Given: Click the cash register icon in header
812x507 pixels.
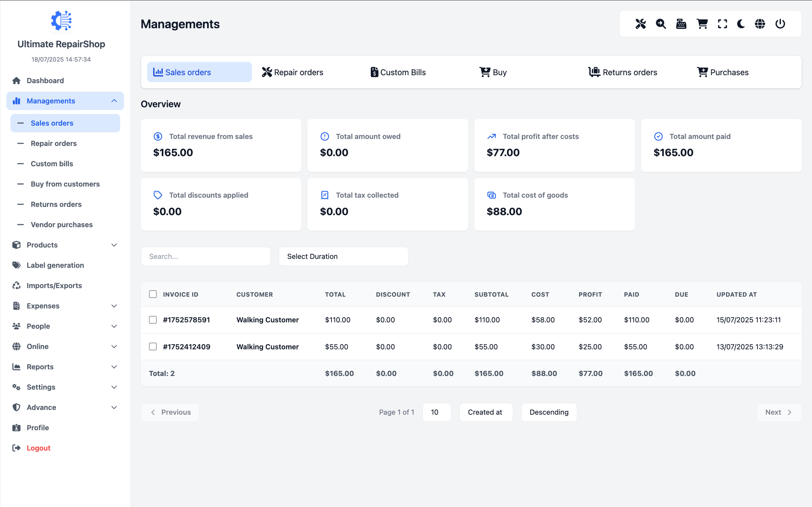Looking at the screenshot, I should pyautogui.click(x=681, y=24).
